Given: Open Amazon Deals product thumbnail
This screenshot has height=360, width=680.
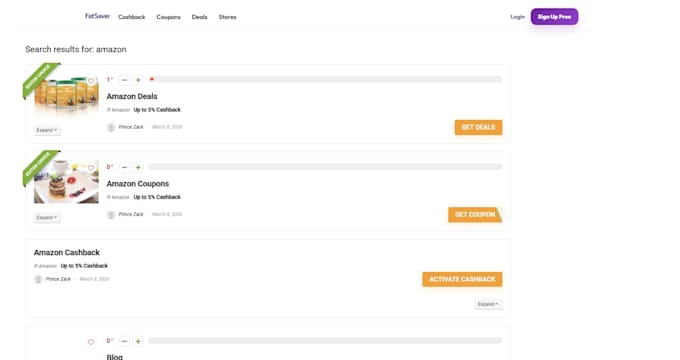Looking at the screenshot, I should (66, 97).
